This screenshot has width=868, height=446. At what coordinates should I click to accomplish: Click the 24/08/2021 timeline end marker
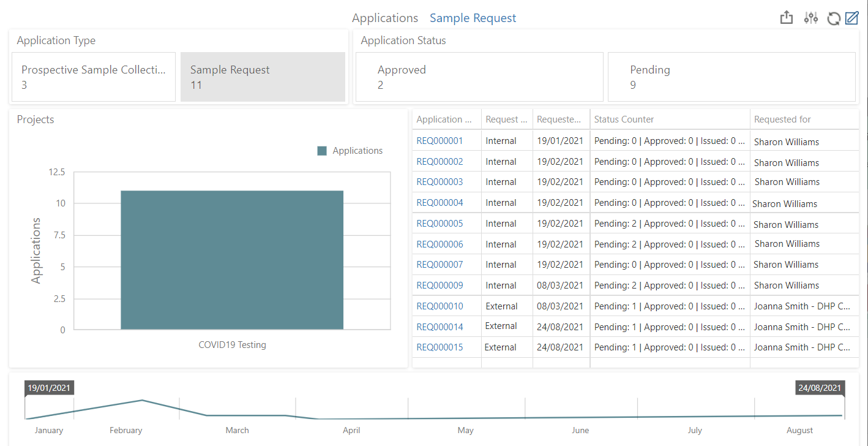(820, 387)
